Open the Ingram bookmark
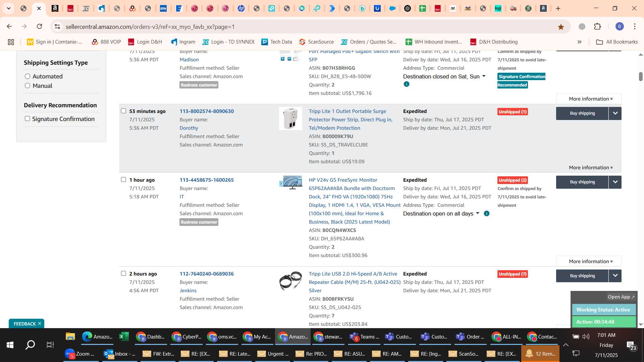 [183, 42]
